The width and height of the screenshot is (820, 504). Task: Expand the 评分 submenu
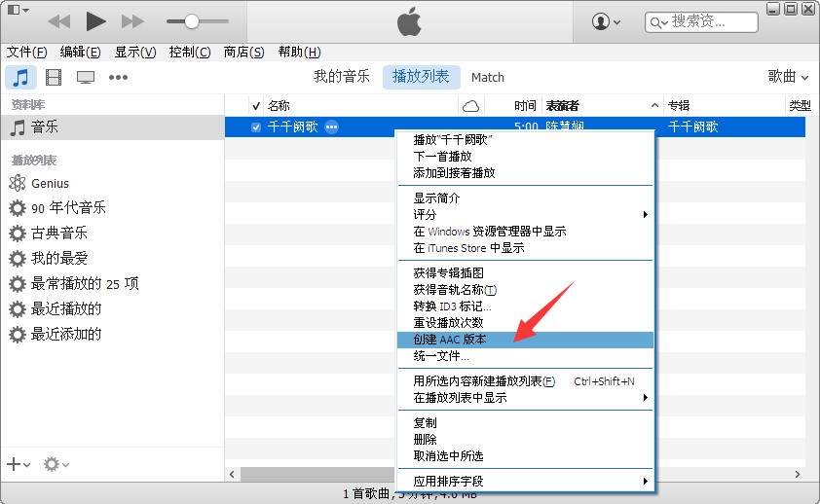[x=526, y=215]
